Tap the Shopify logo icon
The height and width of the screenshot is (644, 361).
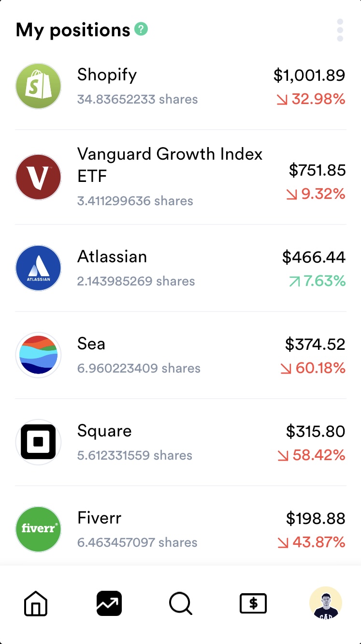tap(39, 86)
